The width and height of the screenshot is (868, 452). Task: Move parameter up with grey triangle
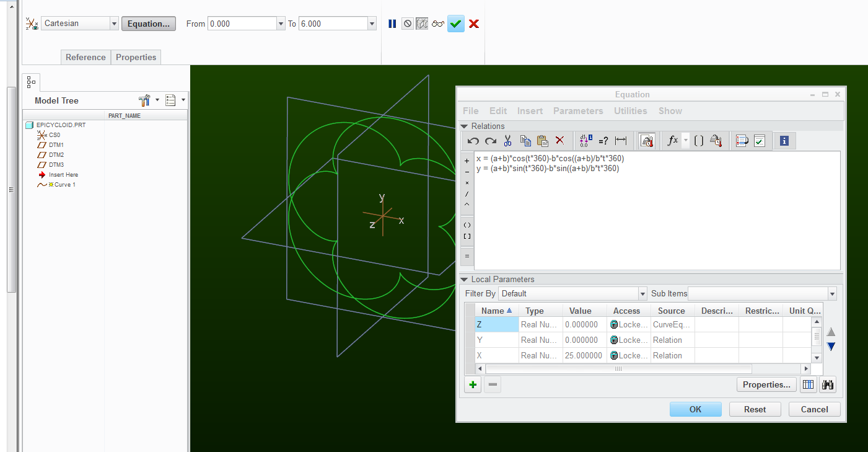[831, 332]
